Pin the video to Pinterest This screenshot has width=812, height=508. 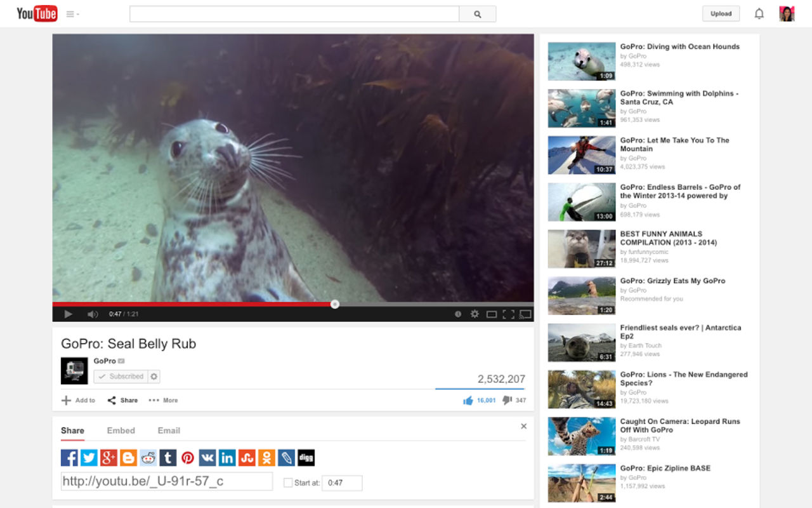[187, 457]
